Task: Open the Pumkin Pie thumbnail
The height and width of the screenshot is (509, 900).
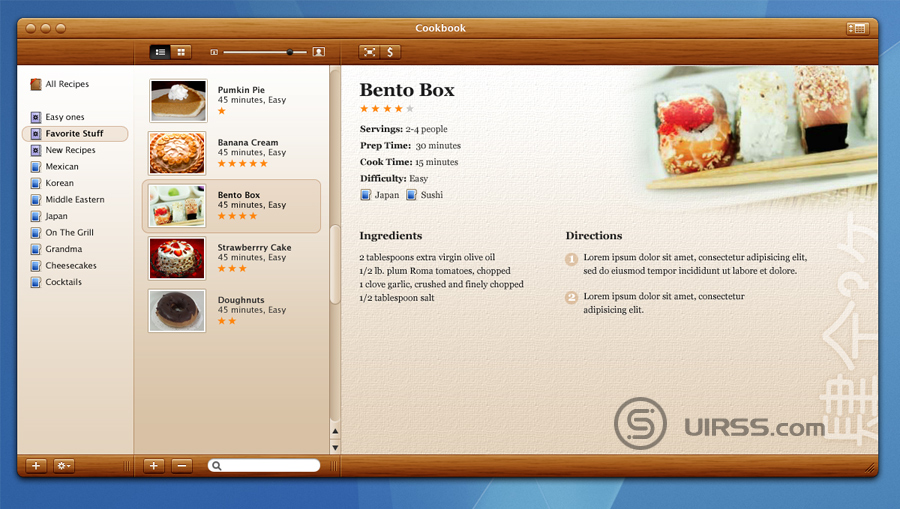Action: [178, 101]
